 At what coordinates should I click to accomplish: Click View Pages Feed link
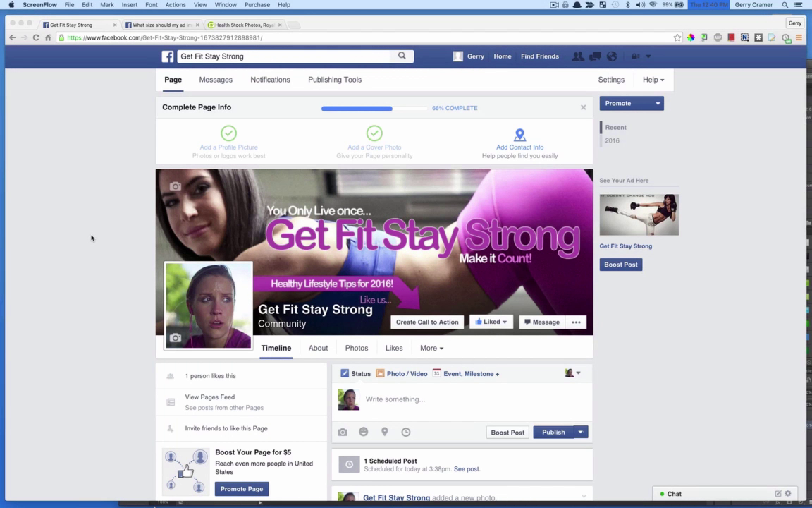[210, 397]
